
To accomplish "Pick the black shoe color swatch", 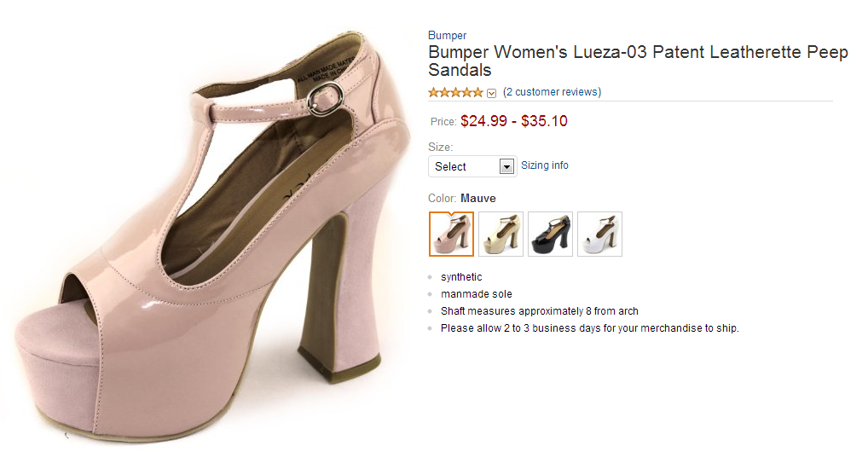I will 550,234.
